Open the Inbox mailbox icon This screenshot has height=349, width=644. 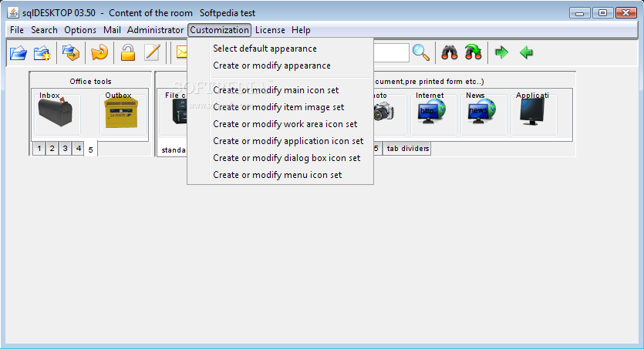click(56, 112)
